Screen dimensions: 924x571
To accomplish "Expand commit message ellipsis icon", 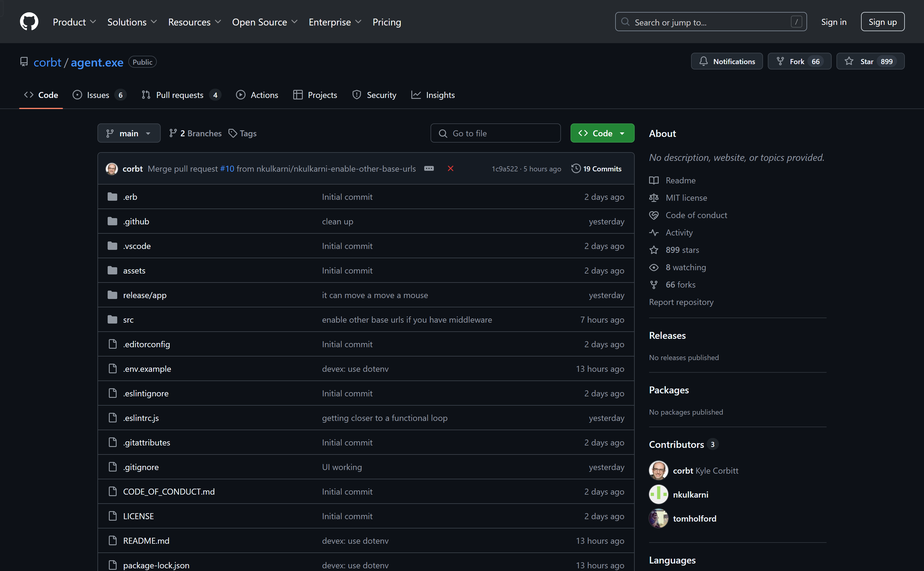I will point(429,168).
